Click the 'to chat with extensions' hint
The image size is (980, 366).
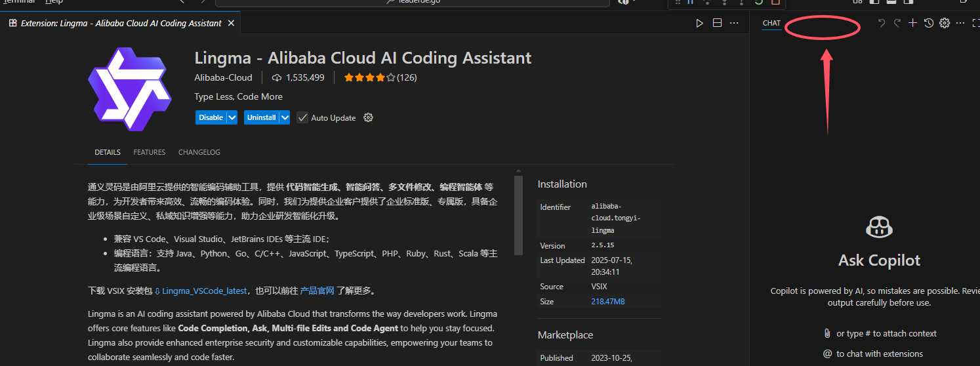[x=879, y=354]
